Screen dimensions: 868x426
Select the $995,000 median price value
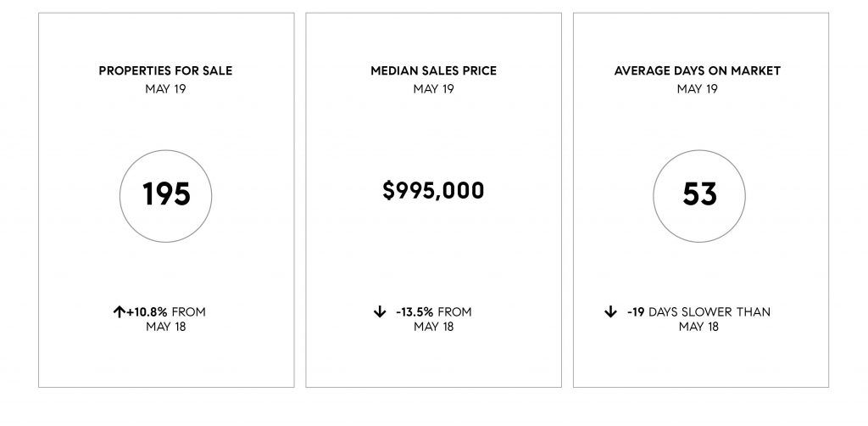pos(433,191)
